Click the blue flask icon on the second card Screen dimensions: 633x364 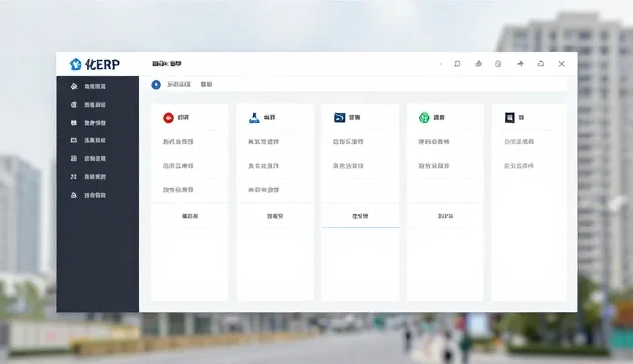pyautogui.click(x=254, y=118)
